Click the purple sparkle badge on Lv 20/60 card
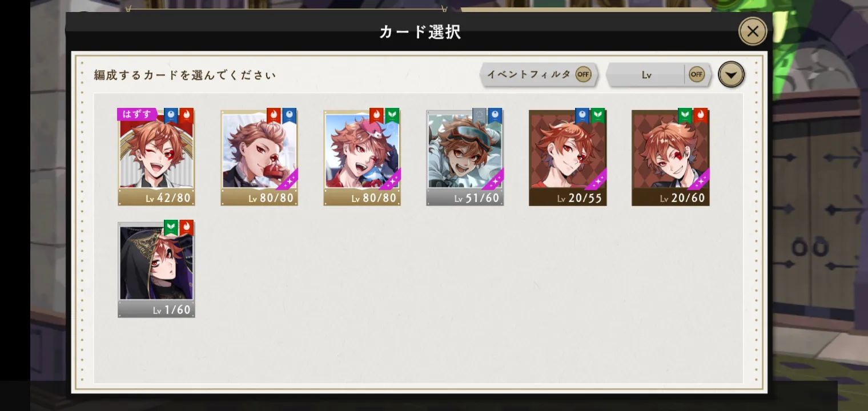The image size is (868, 411). (699, 180)
